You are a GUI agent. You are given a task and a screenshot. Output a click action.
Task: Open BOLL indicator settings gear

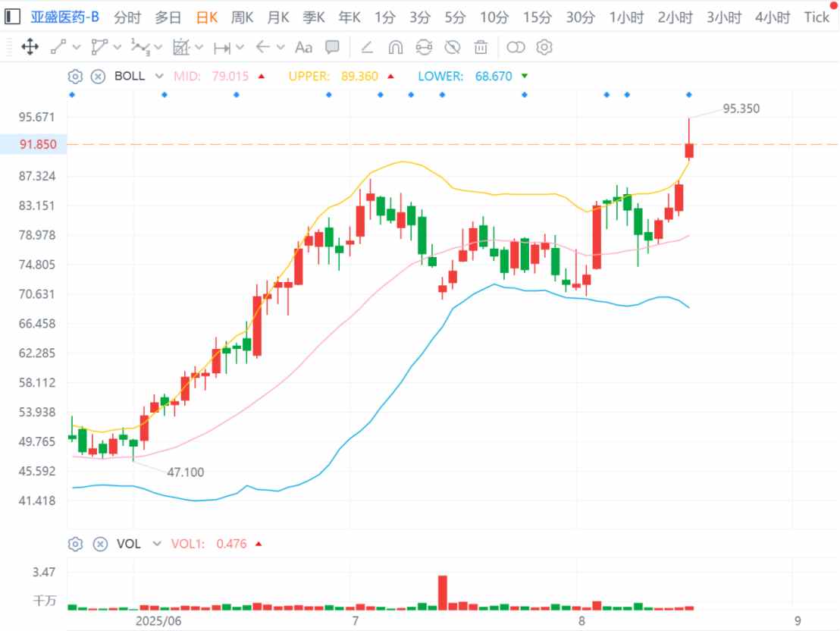75,76
